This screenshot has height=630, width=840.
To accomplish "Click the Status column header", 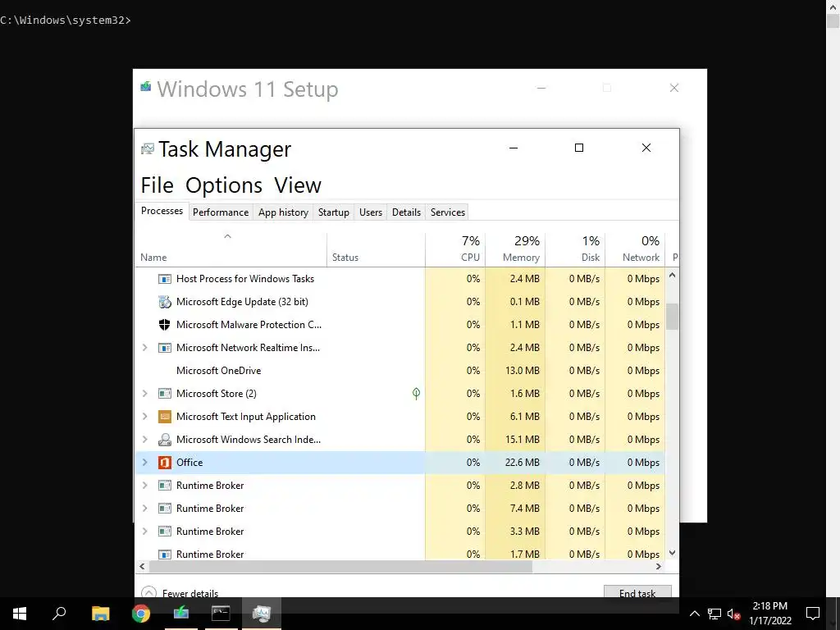I will (x=376, y=249).
